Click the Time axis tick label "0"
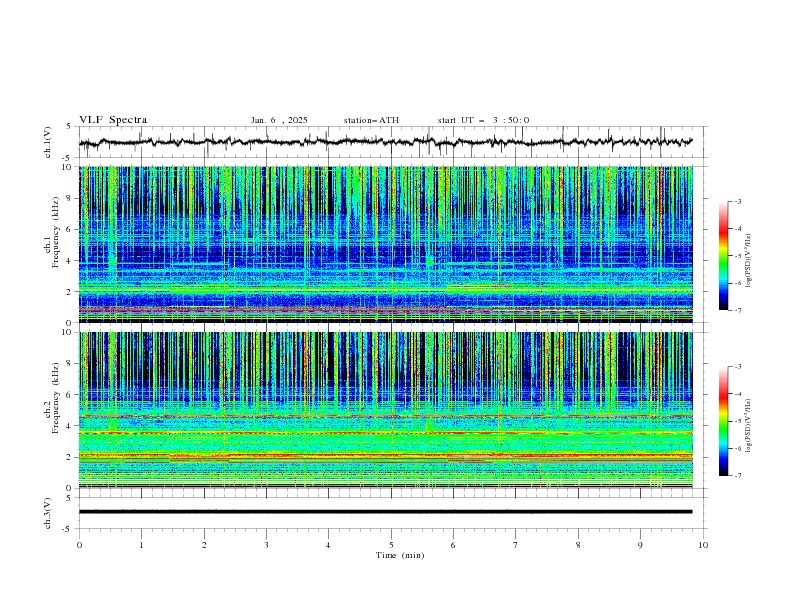 (x=79, y=545)
